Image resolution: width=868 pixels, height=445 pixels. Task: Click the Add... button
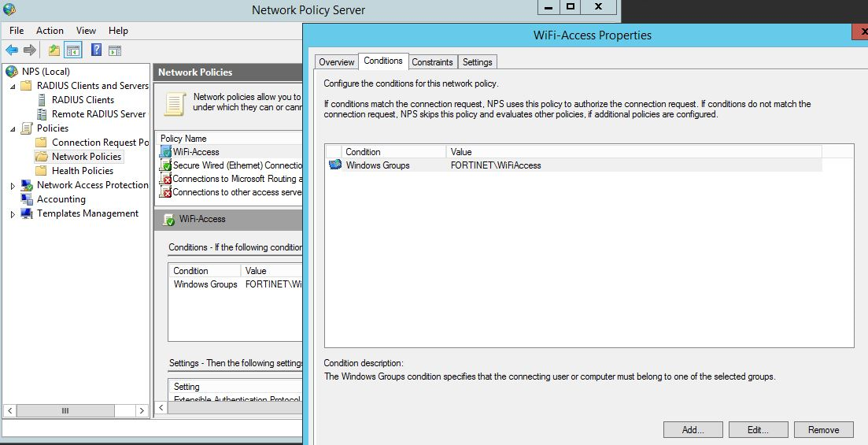693,429
